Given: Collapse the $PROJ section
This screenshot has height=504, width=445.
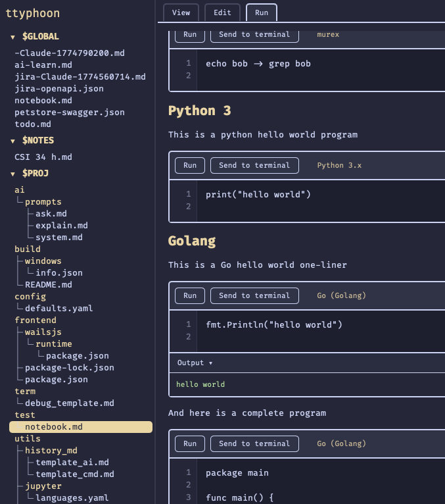Looking at the screenshot, I should pos(12,174).
